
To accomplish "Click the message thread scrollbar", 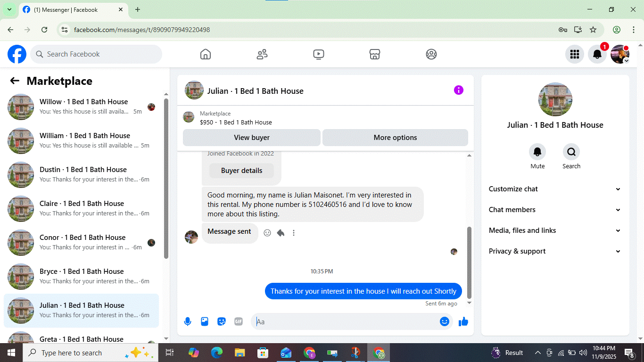I will tap(469, 262).
